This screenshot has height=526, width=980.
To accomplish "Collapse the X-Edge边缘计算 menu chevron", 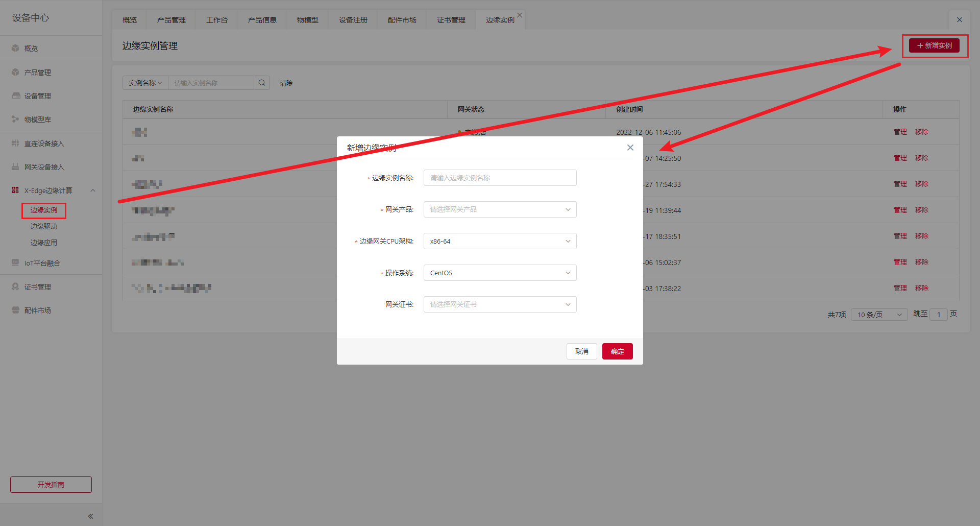I will [93, 190].
